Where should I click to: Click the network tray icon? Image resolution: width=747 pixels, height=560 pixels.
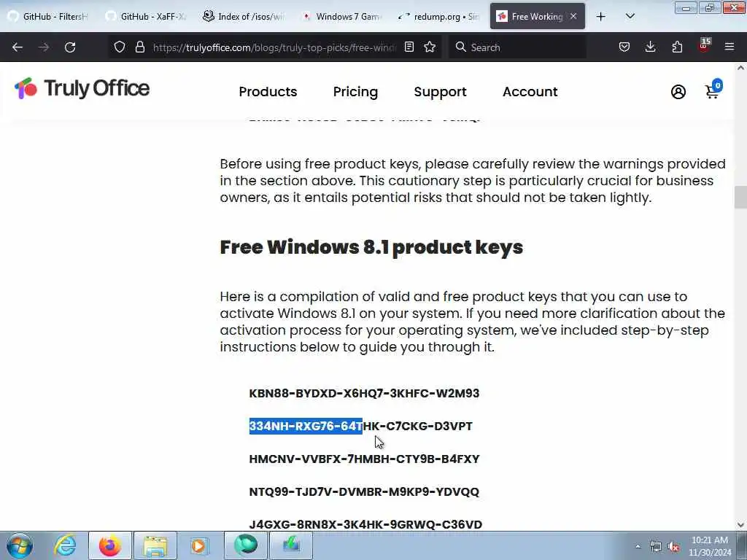[656, 547]
